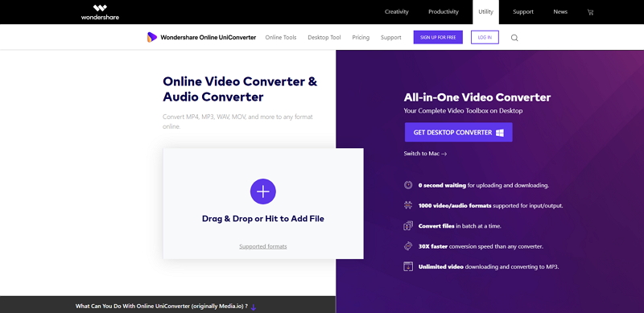644x313 pixels.
Task: Click the Wondershare logo
Action: pyautogui.click(x=100, y=12)
